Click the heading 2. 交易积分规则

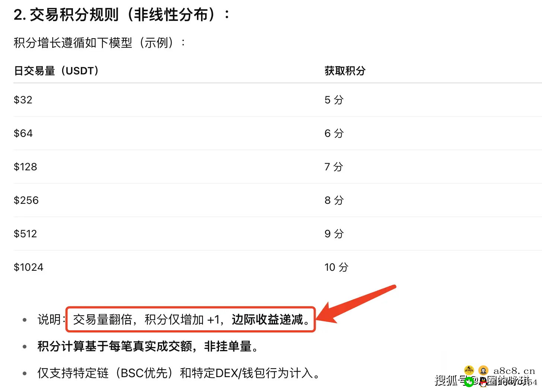(121, 15)
